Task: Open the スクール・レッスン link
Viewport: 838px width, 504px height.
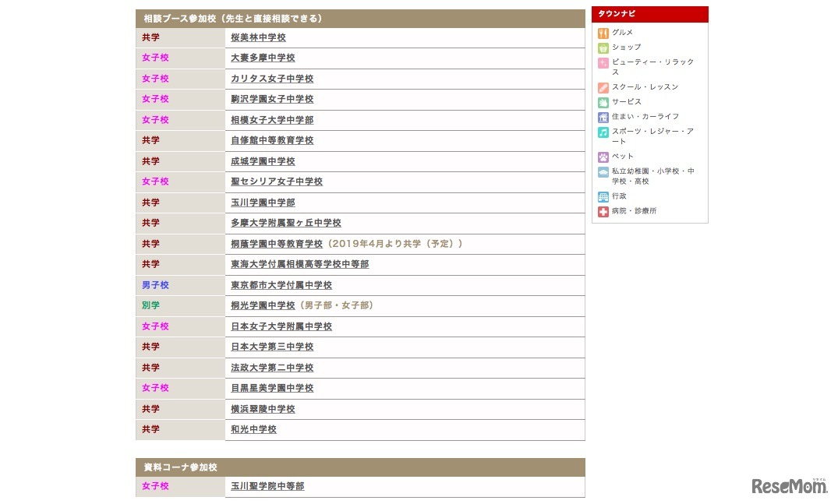Action: click(645, 86)
